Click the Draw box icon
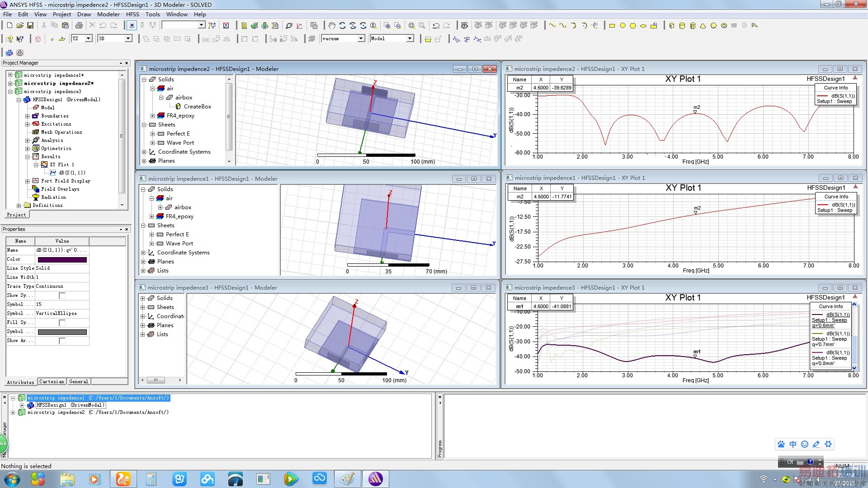The width and height of the screenshot is (868, 488). (x=672, y=26)
